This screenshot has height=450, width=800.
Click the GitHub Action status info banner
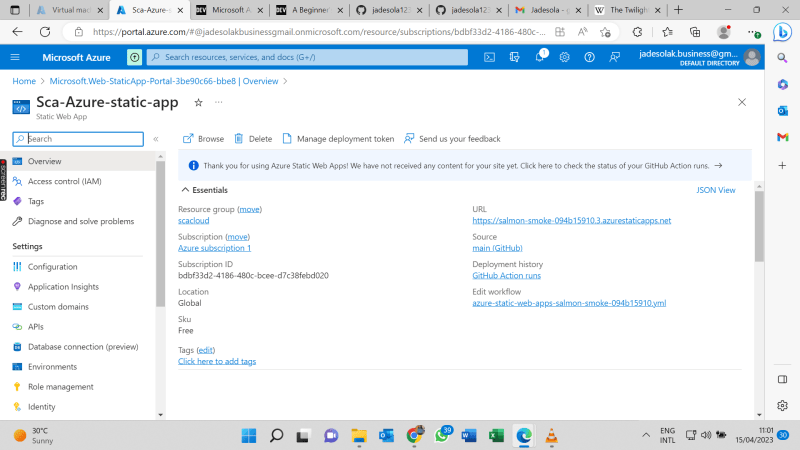[465, 165]
